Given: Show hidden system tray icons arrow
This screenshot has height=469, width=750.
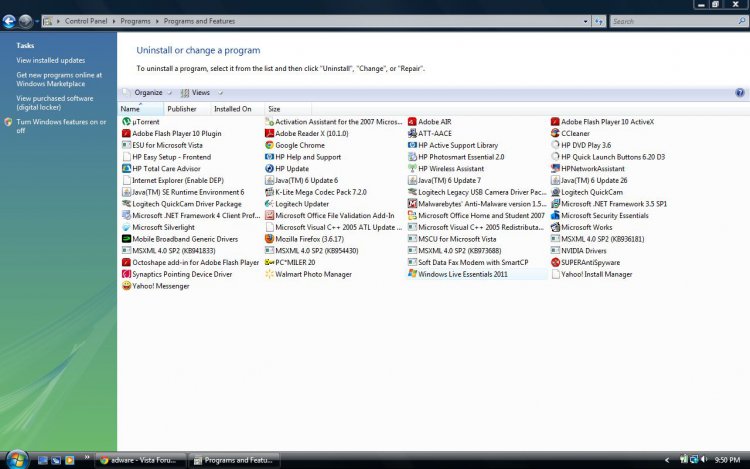Looking at the screenshot, I should [667, 460].
